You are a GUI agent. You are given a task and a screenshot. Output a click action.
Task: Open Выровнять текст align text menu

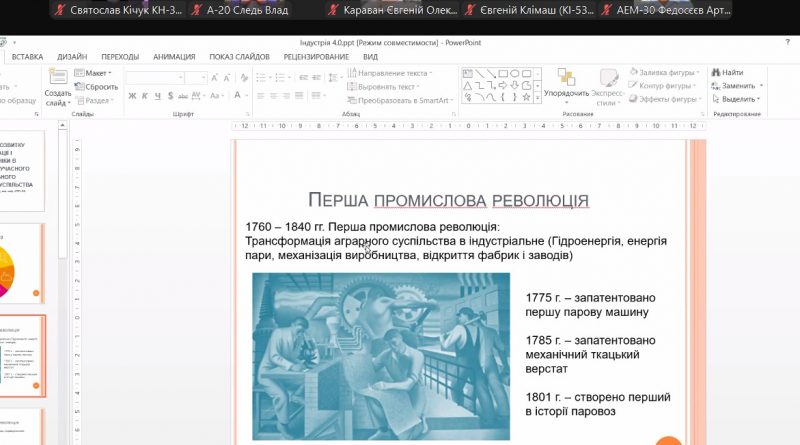(x=384, y=87)
